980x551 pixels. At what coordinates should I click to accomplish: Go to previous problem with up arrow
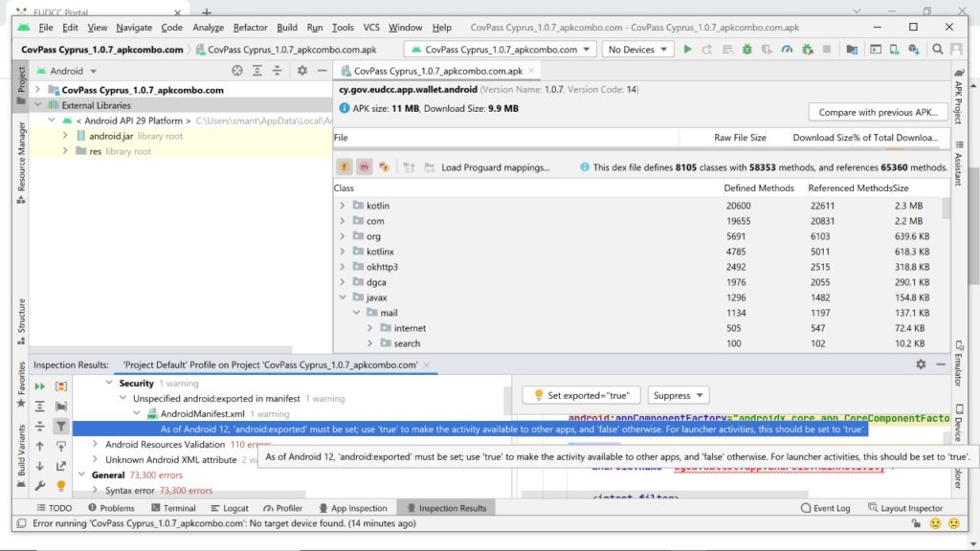[x=40, y=447]
